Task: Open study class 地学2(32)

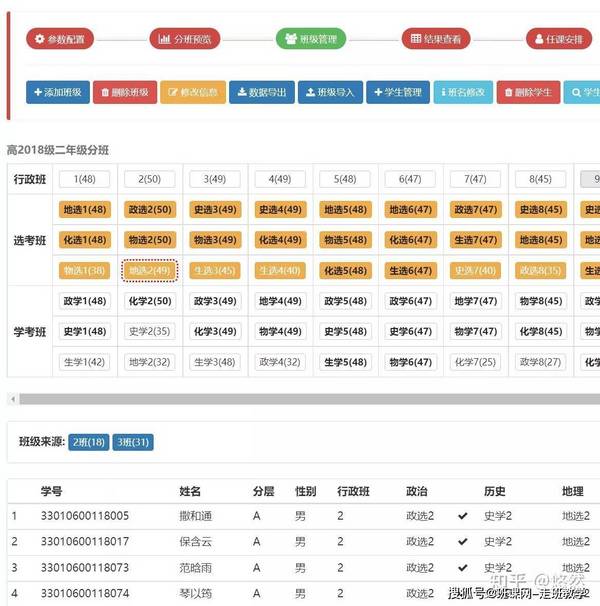Action: 150,362
